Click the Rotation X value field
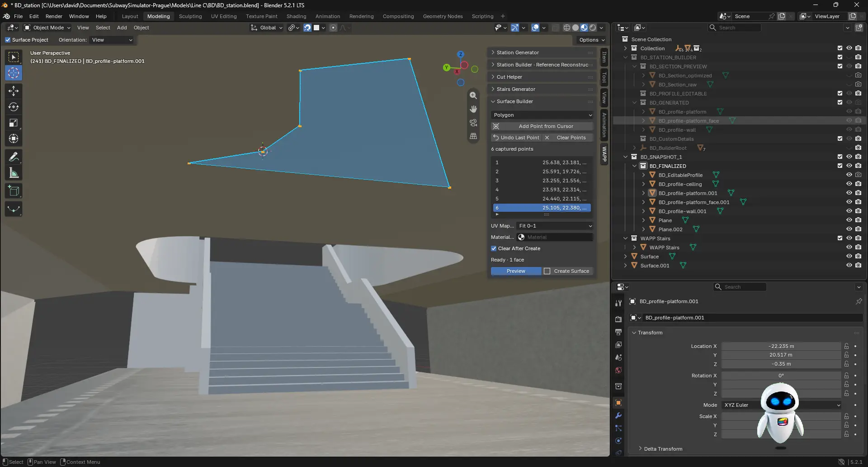This screenshot has width=868, height=467. tap(781, 376)
